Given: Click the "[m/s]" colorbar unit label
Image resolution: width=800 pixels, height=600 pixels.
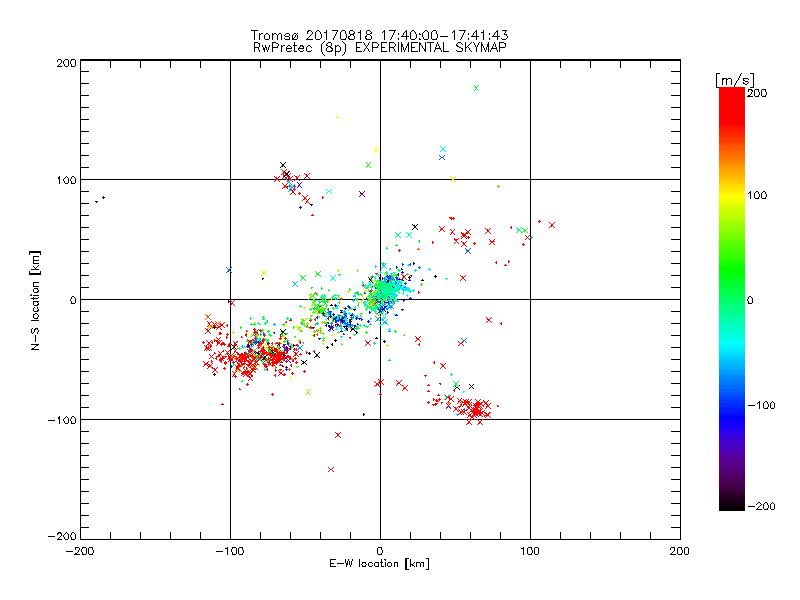Looking at the screenshot, I should pos(734,80).
